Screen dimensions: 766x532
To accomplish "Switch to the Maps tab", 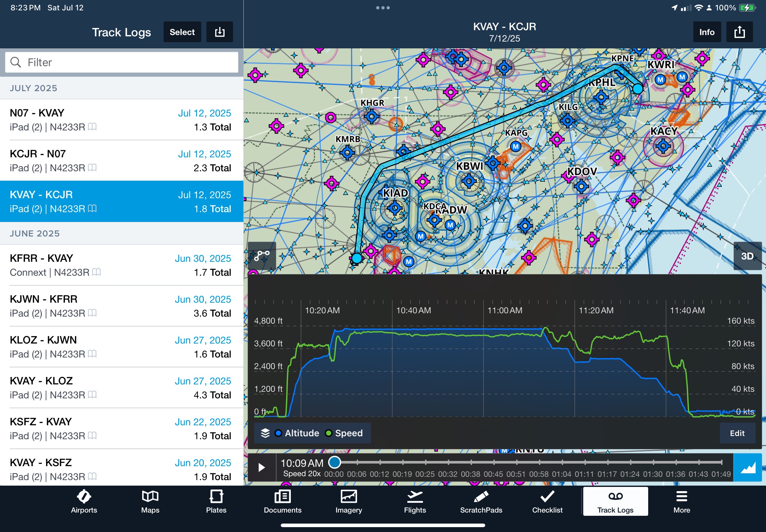I will pos(150,502).
